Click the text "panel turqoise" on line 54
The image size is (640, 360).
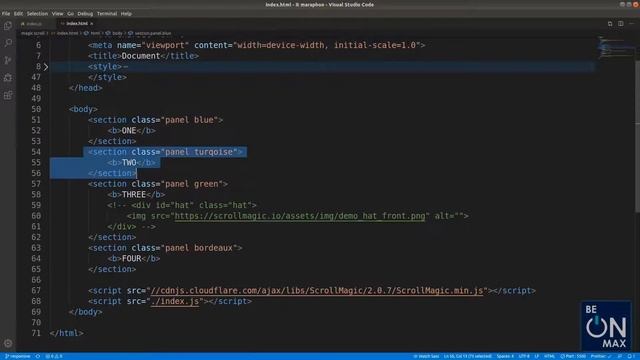coord(199,152)
